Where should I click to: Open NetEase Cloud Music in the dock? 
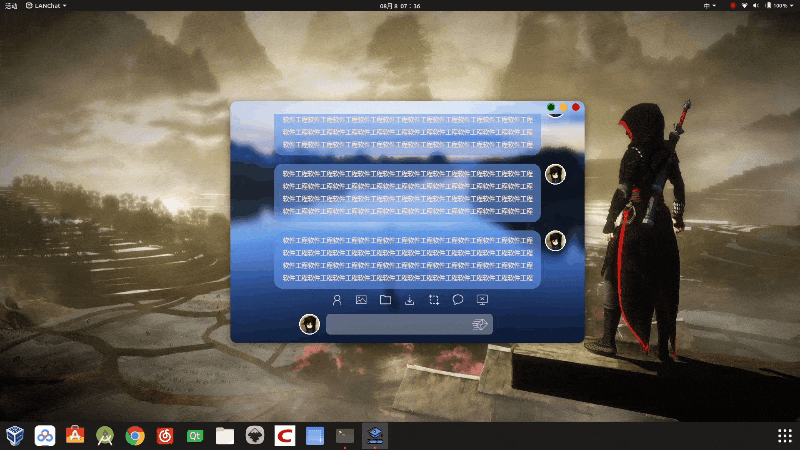[x=165, y=436]
